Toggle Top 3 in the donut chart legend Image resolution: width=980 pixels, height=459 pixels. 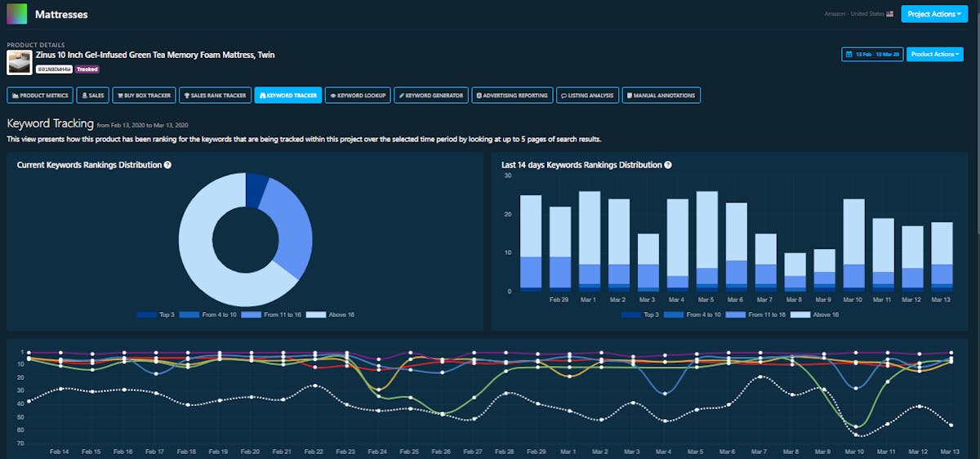155,314
